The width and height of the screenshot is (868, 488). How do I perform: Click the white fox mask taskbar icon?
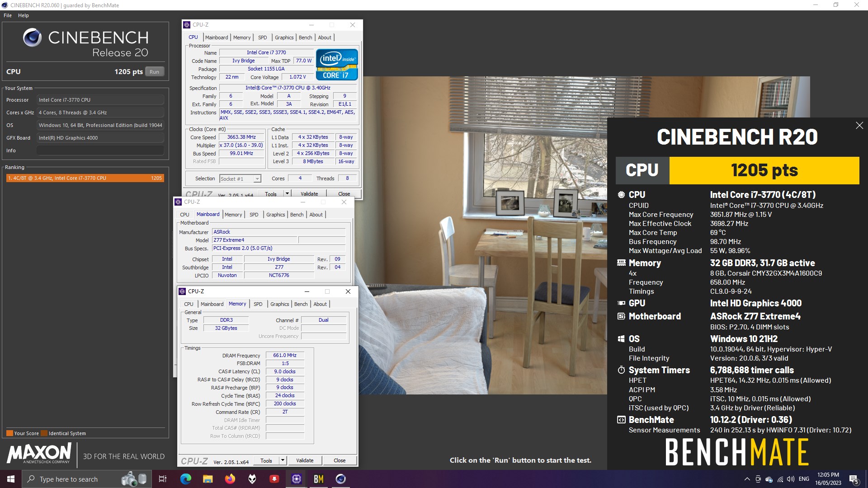pyautogui.click(x=252, y=479)
